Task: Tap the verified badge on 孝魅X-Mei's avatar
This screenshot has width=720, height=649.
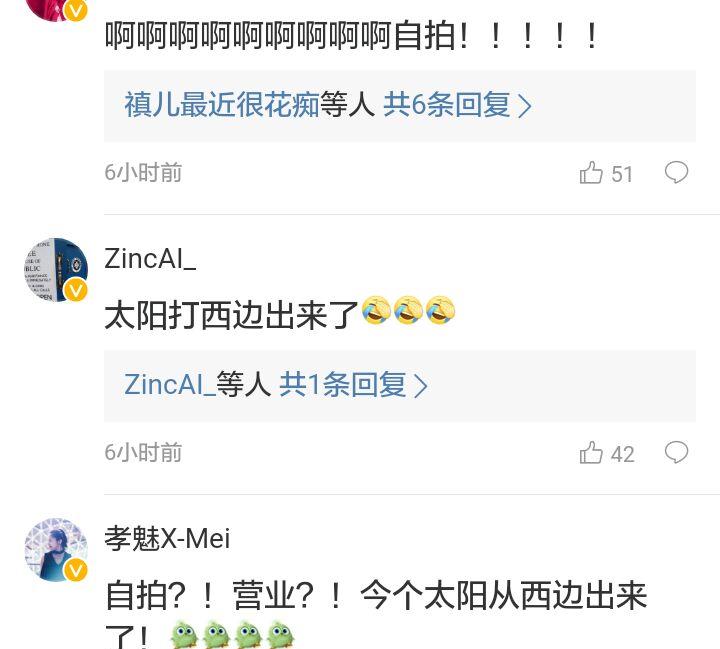Action: 75,570
